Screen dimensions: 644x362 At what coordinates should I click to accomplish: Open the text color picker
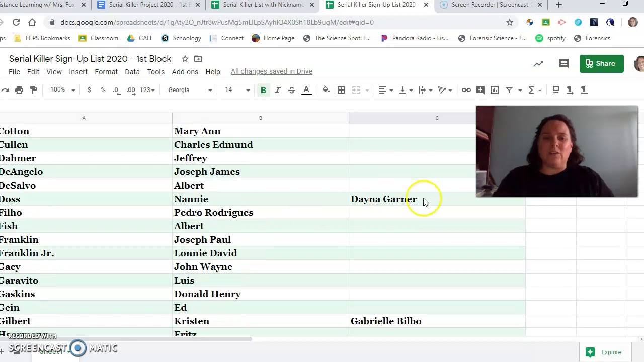coord(306,90)
